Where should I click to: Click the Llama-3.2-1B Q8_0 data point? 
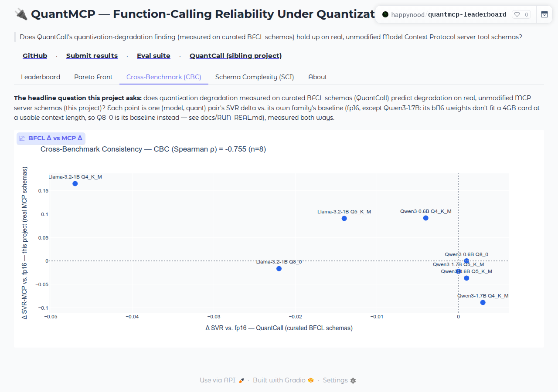click(x=279, y=269)
